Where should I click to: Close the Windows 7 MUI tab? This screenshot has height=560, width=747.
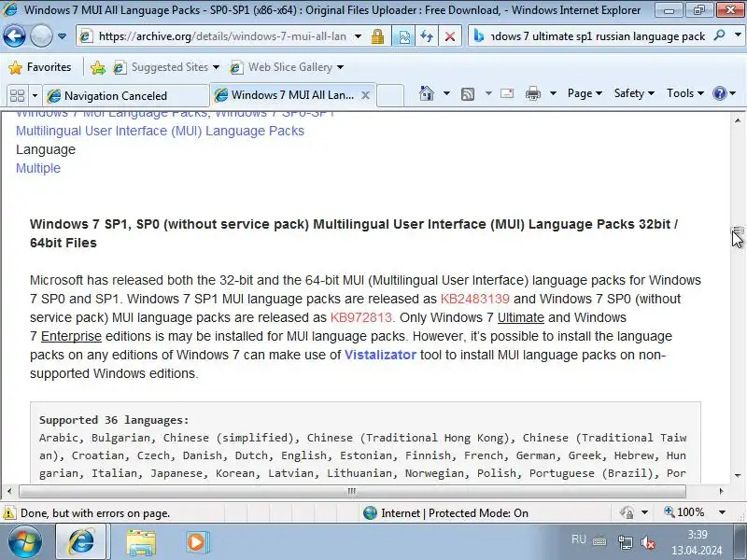(365, 95)
